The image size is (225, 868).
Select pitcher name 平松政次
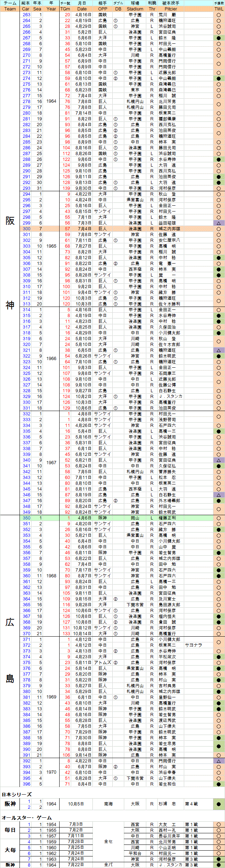[167, 657]
